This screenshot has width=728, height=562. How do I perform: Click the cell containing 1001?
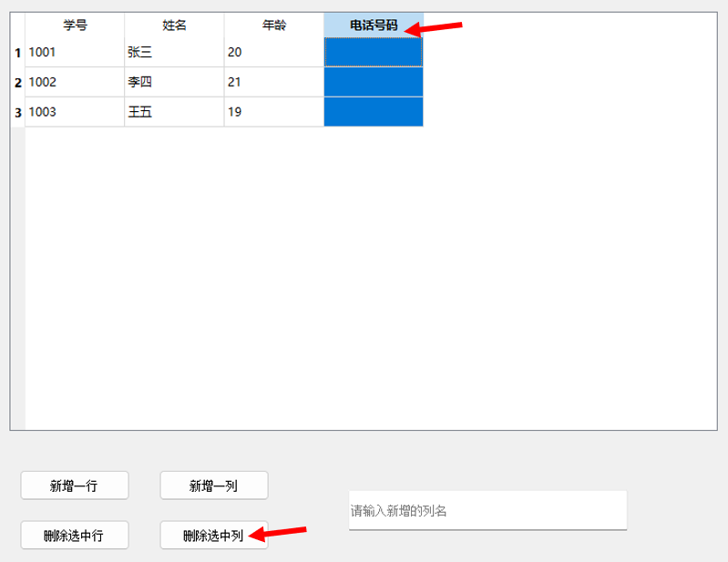[75, 52]
